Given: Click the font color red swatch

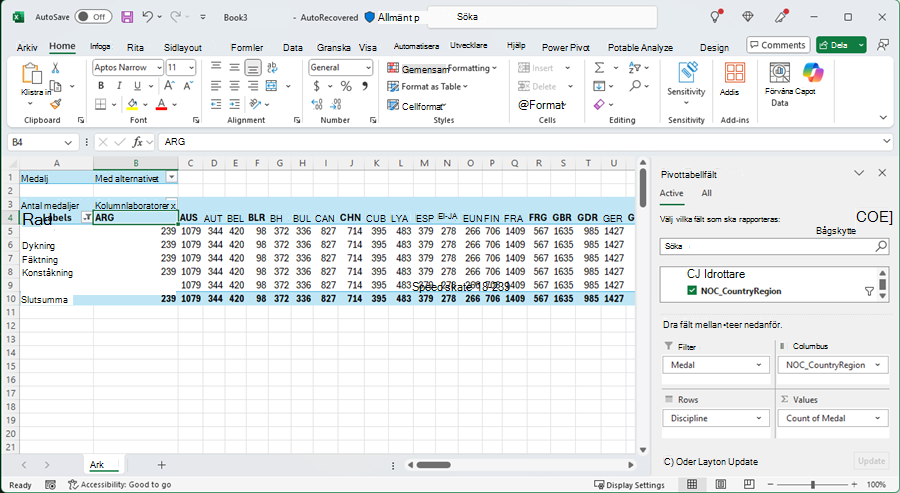Looking at the screenshot, I should [162, 104].
